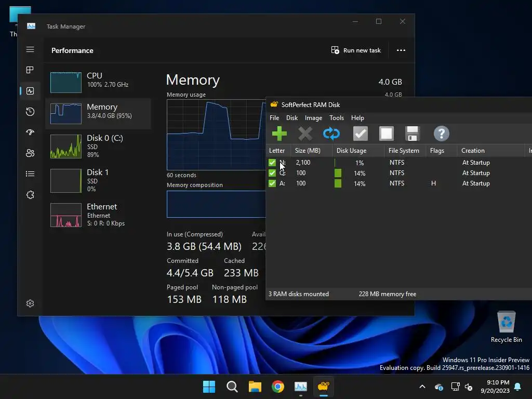Sort by Disk Usage column header

(x=358, y=151)
